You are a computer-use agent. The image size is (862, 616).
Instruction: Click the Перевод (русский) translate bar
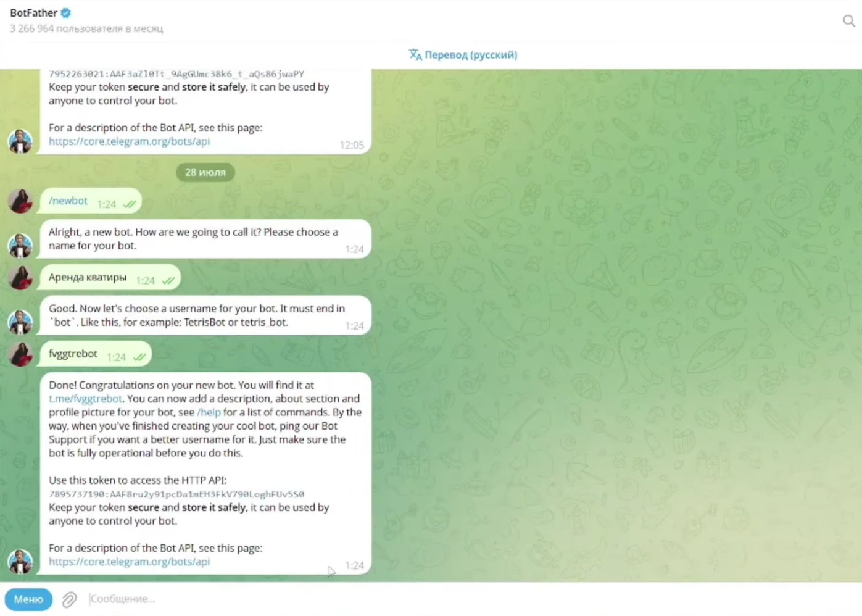[463, 55]
